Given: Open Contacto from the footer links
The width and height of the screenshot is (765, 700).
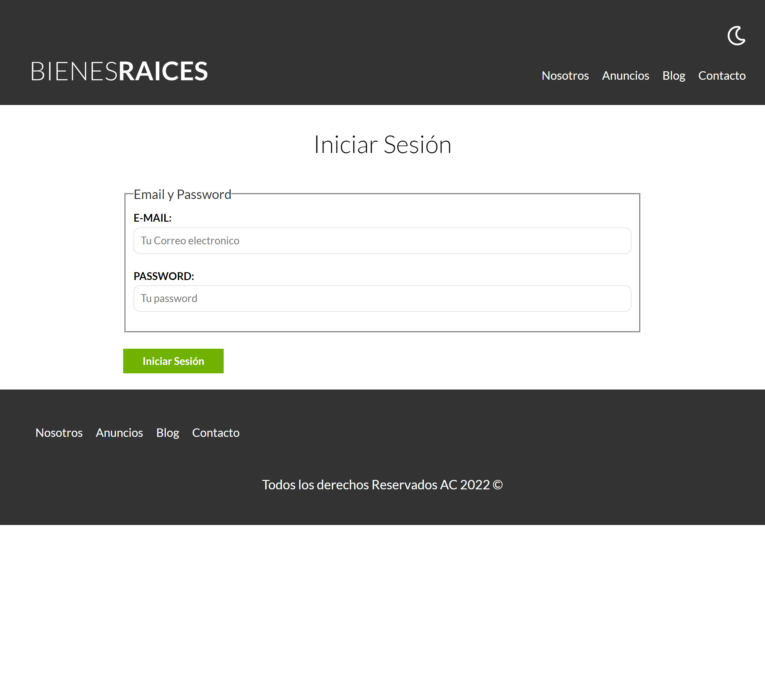Looking at the screenshot, I should tap(216, 433).
